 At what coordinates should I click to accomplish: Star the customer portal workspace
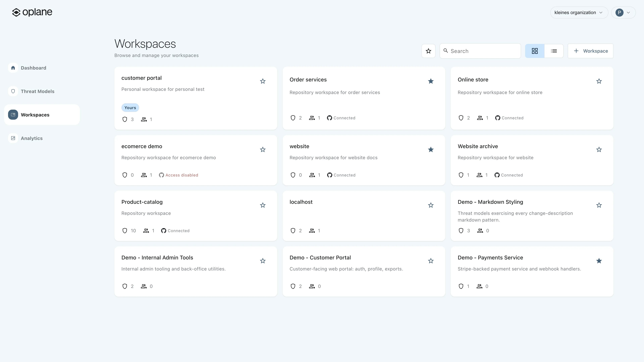[263, 81]
